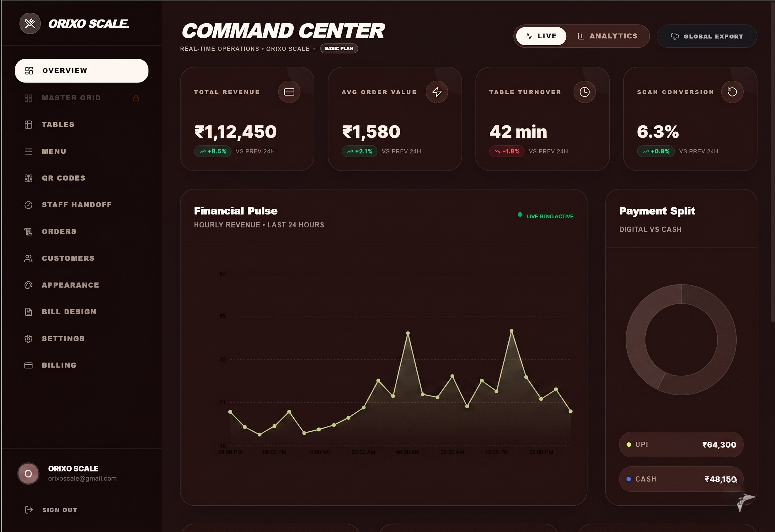
Task: Click the Staff Handoff clock icon
Action: click(28, 205)
